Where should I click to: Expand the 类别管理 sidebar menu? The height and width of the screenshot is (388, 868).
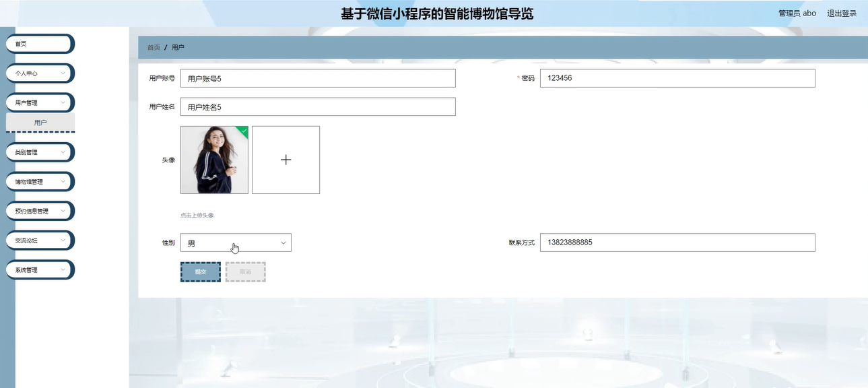40,152
